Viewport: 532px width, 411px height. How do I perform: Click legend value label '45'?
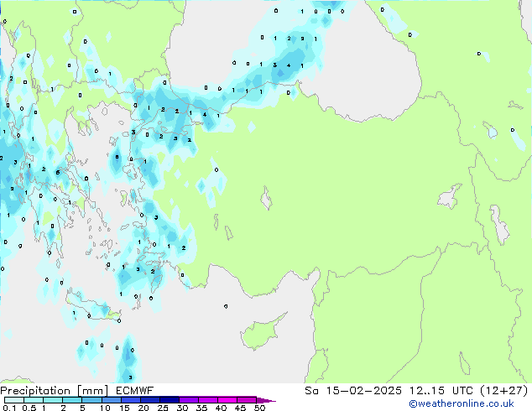240,408
